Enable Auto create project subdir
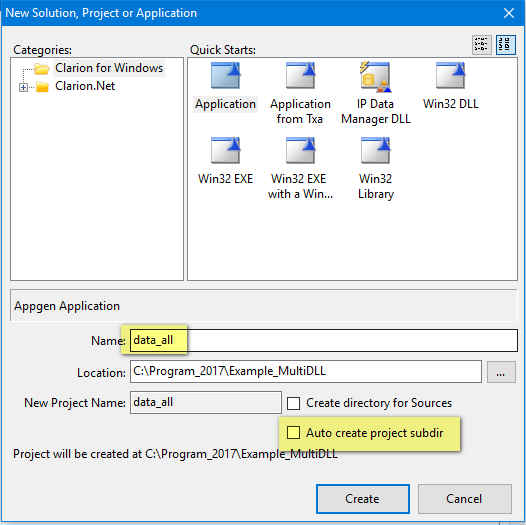 tap(294, 433)
